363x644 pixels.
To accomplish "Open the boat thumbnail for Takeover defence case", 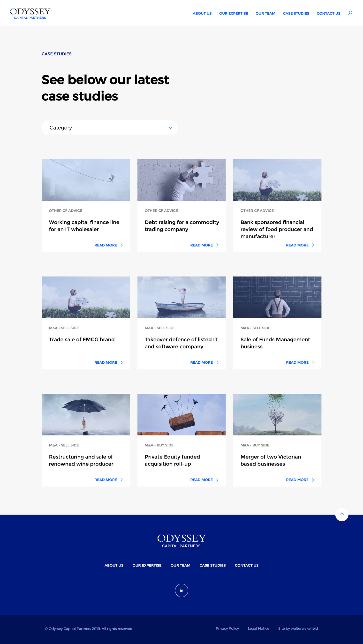I will [181, 297].
